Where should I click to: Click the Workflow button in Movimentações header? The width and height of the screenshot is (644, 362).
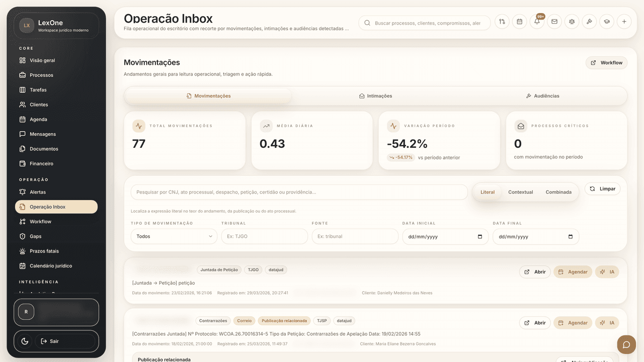pos(606,63)
